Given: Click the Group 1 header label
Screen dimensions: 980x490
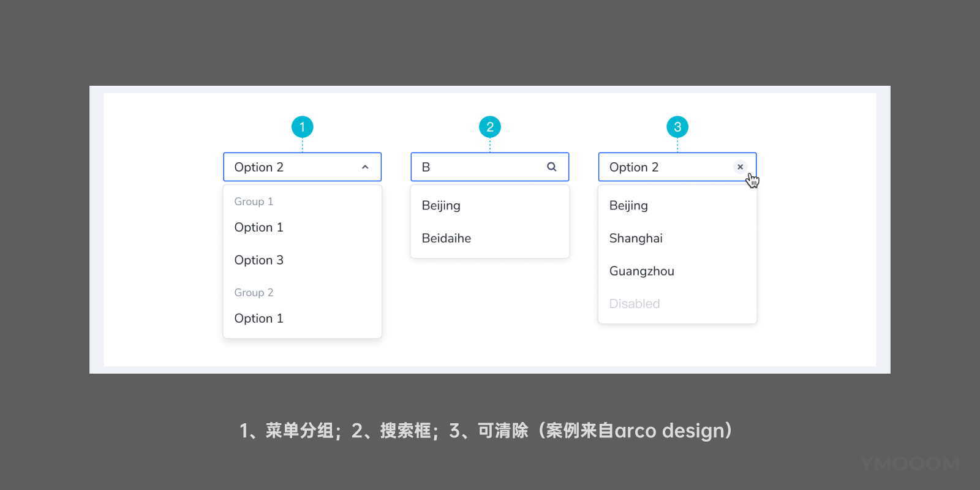Looking at the screenshot, I should tap(254, 202).
